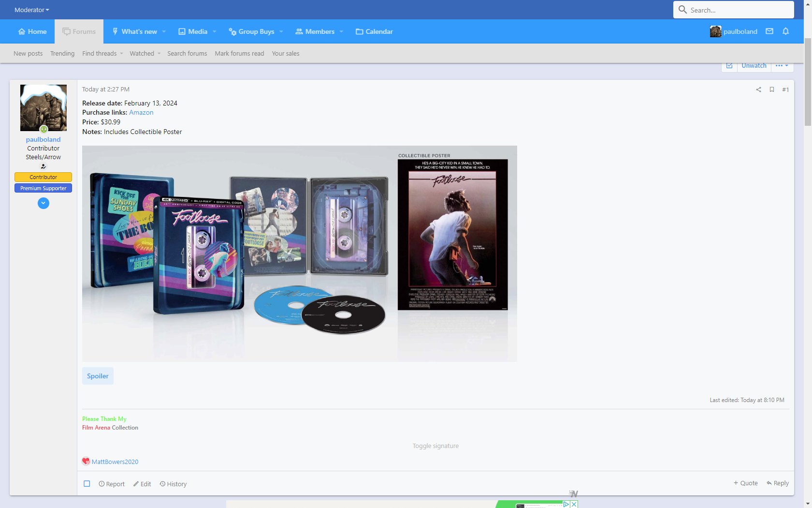Reveal the Spoiler content
Screen dimensions: 812x508
tap(98, 376)
